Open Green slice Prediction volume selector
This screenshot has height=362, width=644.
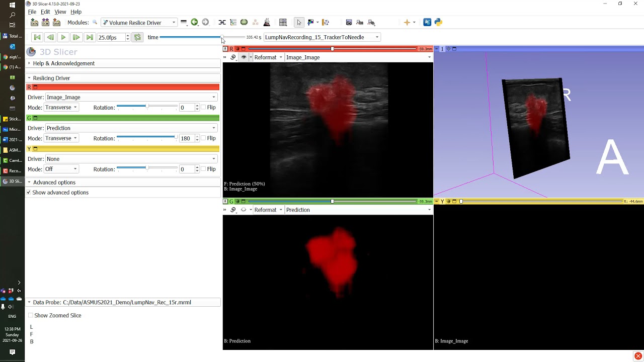[359, 210]
